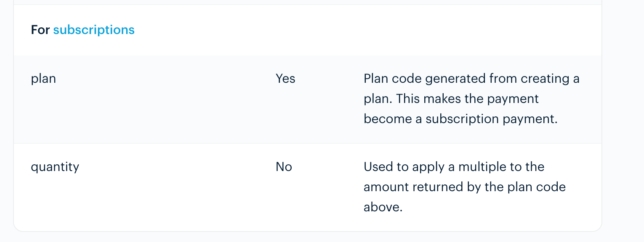Click the word 'Plan' starting the plan description
644x242 pixels.
coord(375,79)
